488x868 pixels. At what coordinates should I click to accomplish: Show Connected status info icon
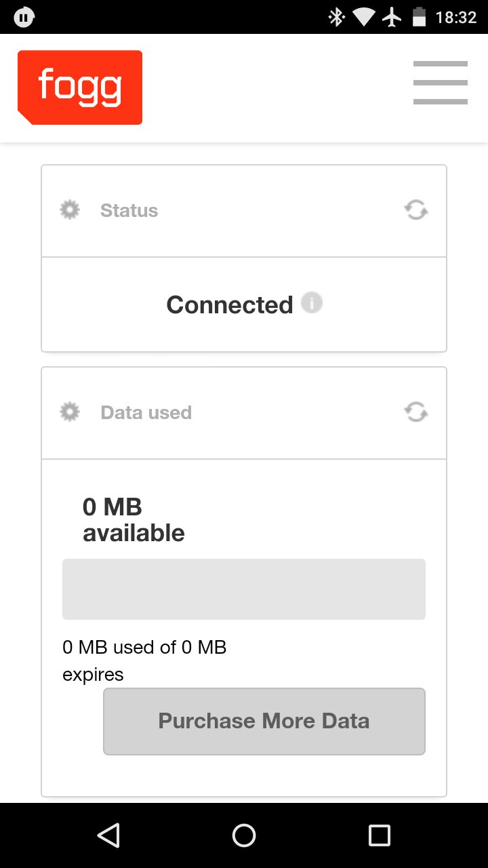(312, 302)
